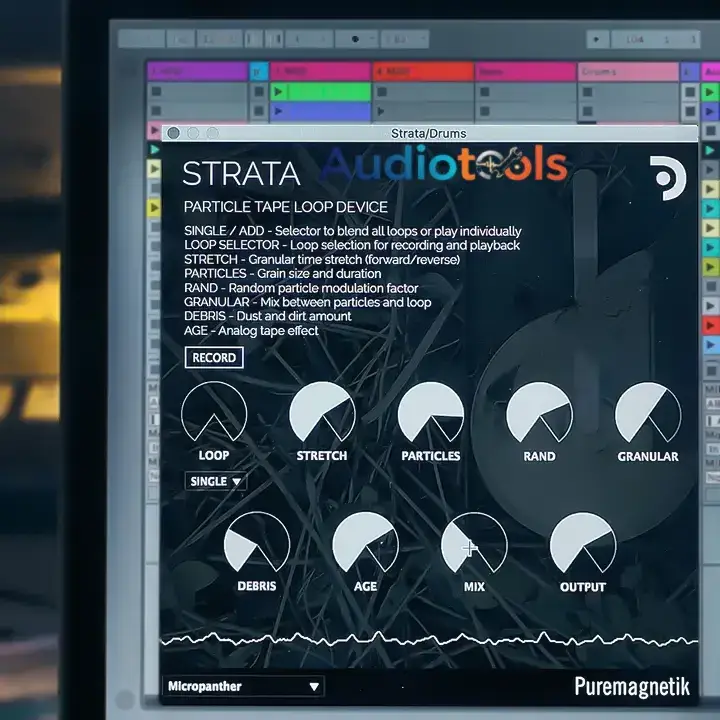The height and width of the screenshot is (720, 720).
Task: Click the second-row stop button on the Drums track
Action: click(x=587, y=111)
